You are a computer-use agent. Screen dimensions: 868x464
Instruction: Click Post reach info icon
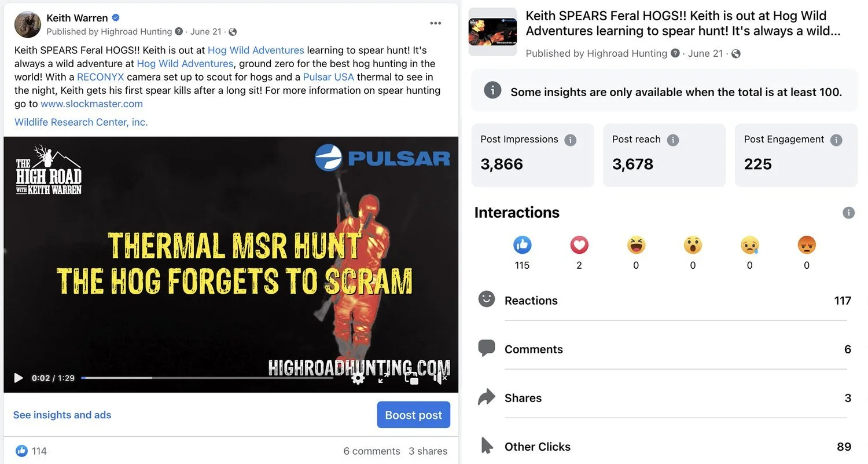pyautogui.click(x=672, y=140)
